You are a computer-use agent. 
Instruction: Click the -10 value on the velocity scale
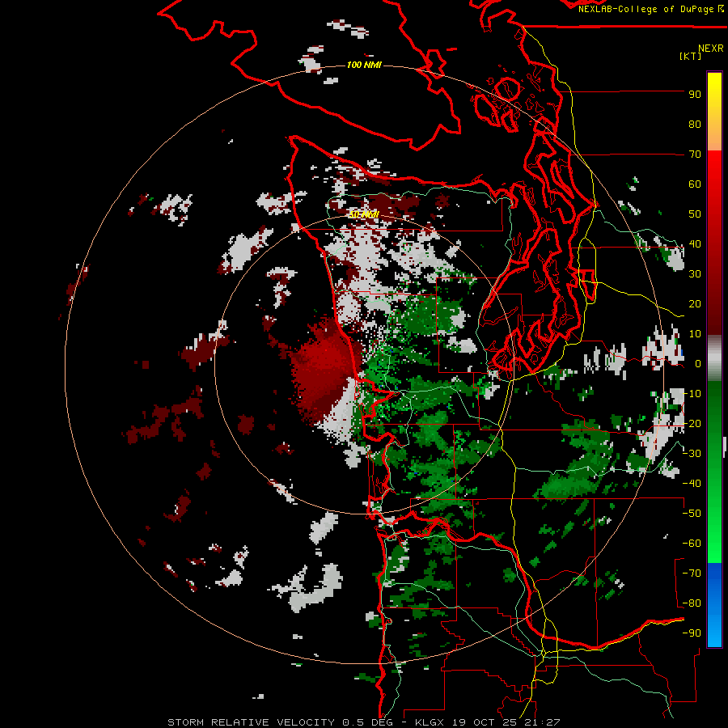[x=692, y=394]
